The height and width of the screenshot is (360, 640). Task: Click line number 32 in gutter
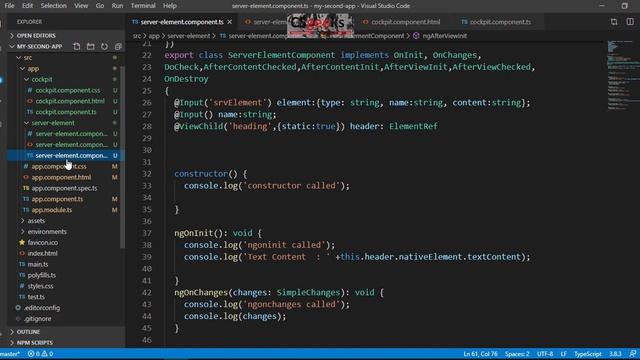(147, 174)
